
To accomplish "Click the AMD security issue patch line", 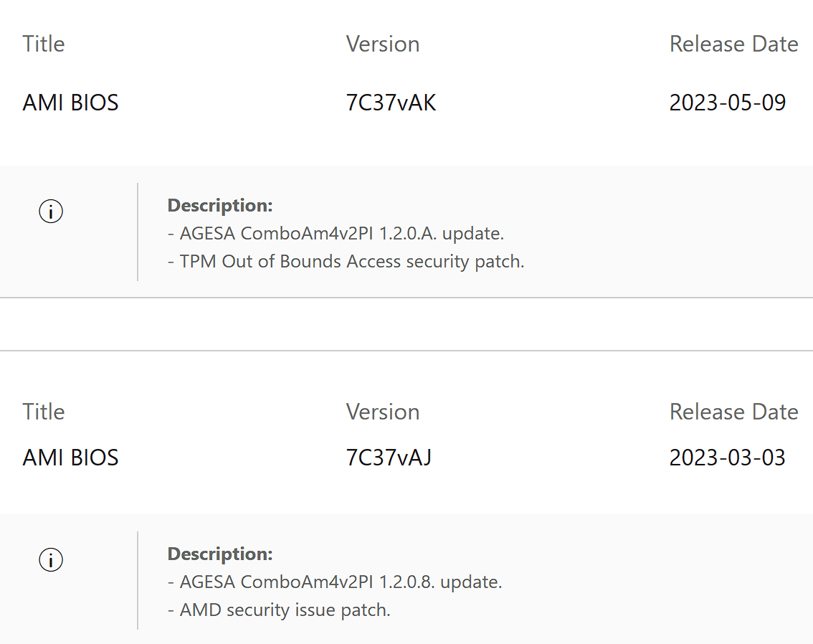I will (279, 610).
